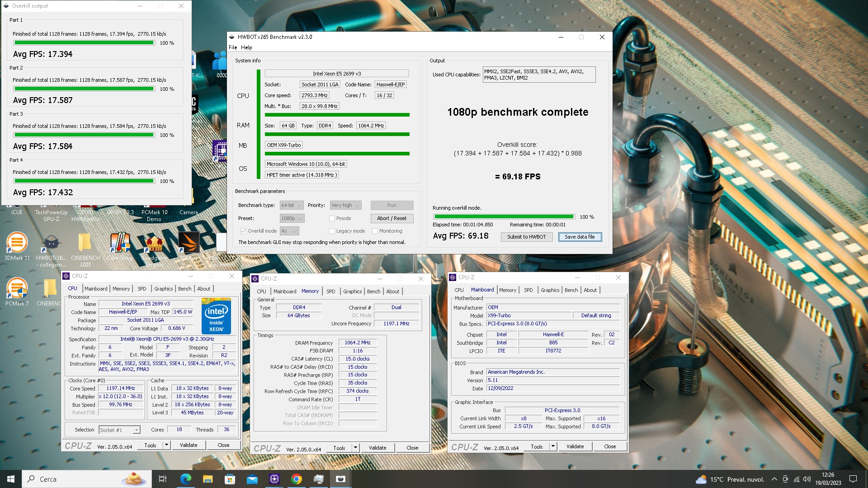Open the HWBOTx265 collegamento desktop shortcut
868x488 pixels.
[51, 250]
